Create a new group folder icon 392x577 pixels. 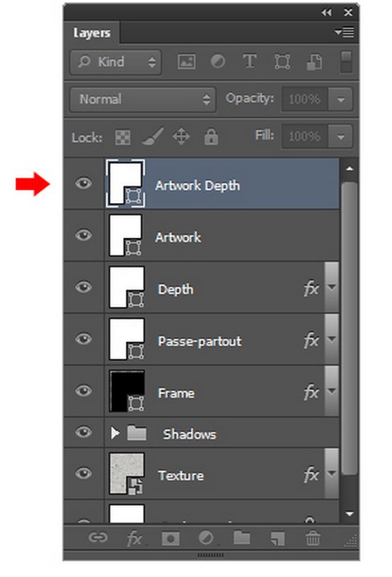(x=241, y=538)
